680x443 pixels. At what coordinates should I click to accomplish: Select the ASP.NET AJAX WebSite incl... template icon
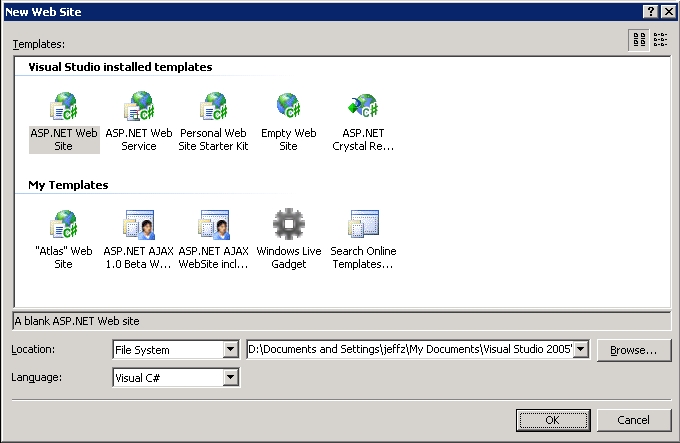[214, 224]
